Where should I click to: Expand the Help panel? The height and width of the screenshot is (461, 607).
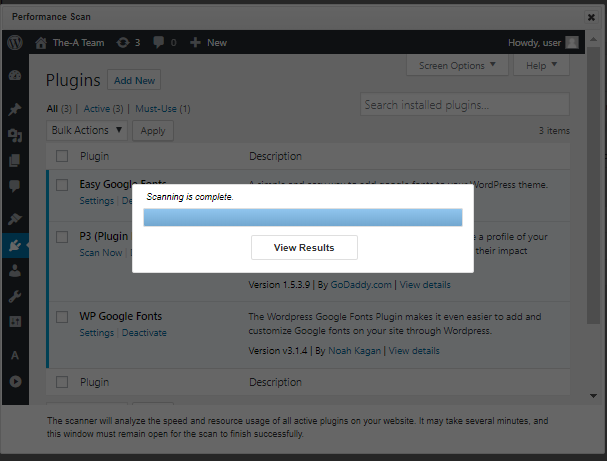coord(541,65)
